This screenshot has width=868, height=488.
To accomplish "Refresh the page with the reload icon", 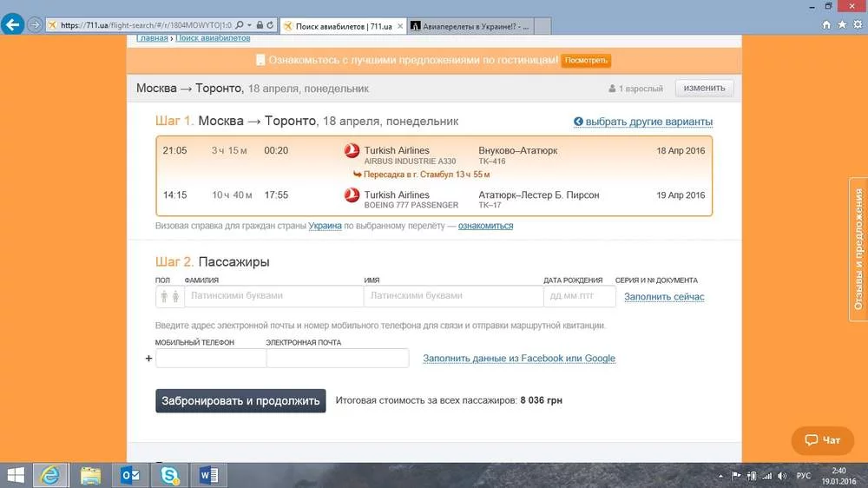I will 270,25.
